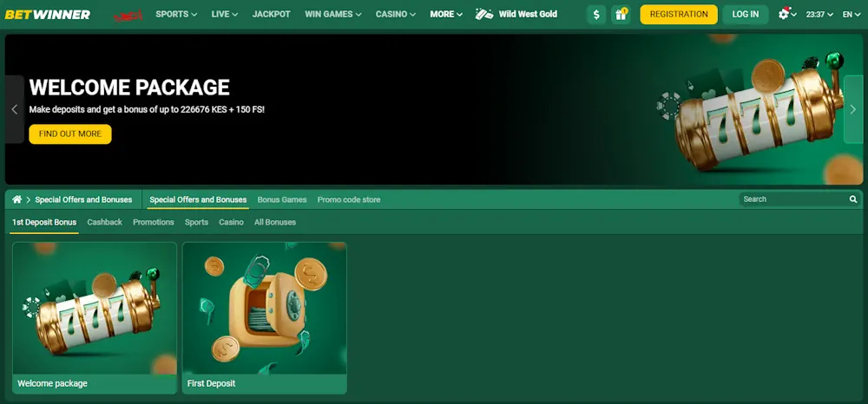Viewport: 868px width, 404px height.
Task: Click the search magnifier icon
Action: coord(853,199)
